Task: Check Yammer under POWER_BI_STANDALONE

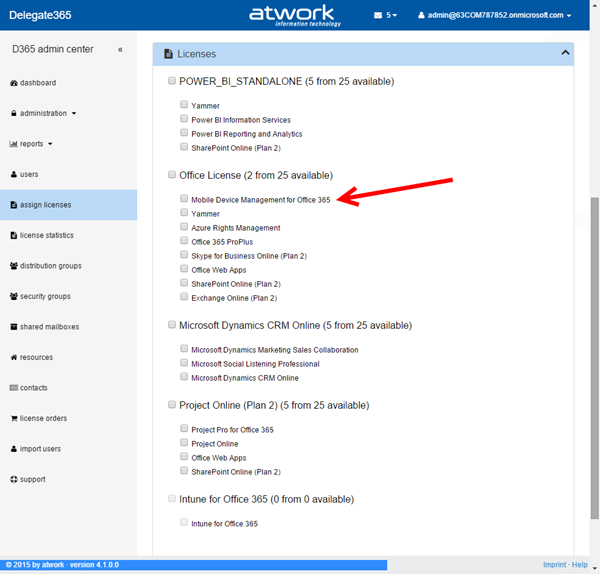Action: (x=184, y=104)
